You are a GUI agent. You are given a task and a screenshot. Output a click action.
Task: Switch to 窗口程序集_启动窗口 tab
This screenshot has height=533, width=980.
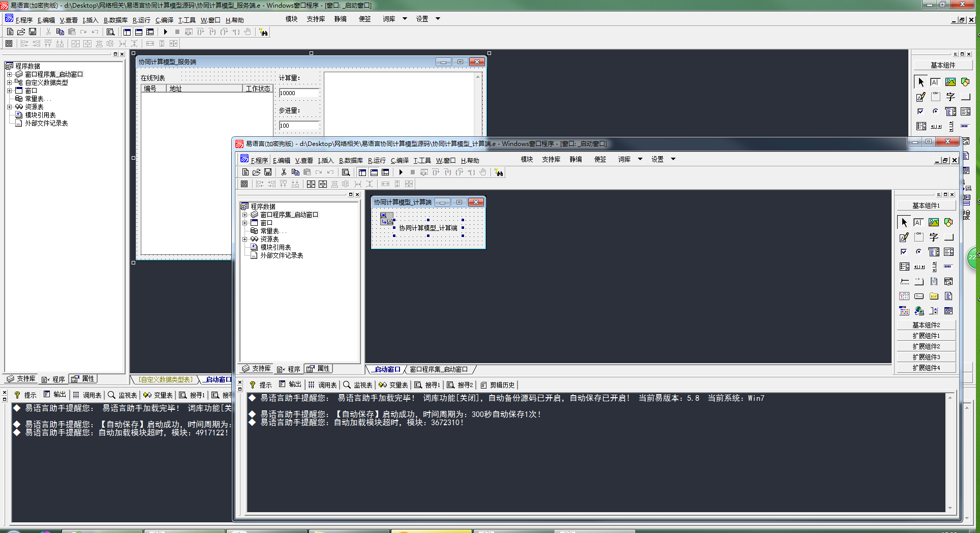(439, 369)
